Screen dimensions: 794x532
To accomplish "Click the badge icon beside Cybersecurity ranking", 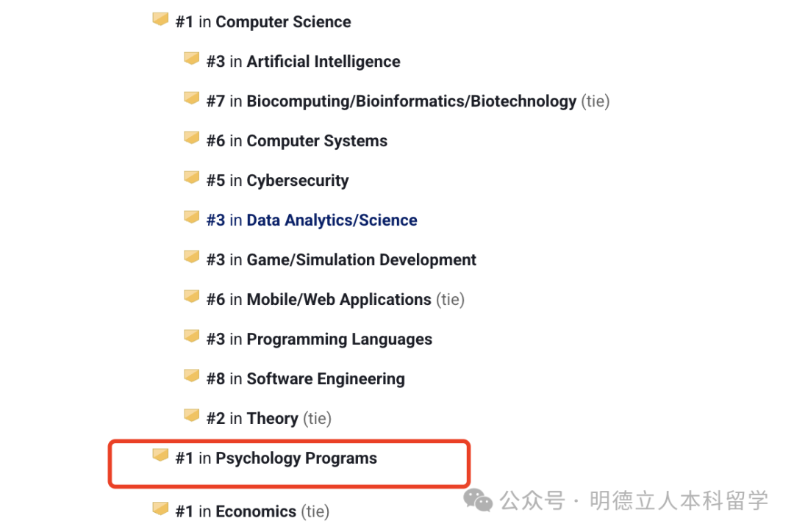I will pyautogui.click(x=191, y=177).
